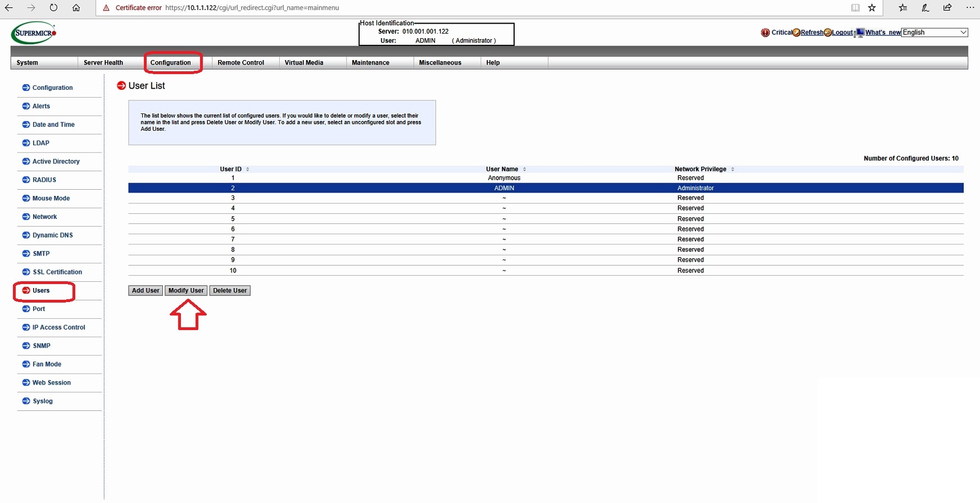Click the Add User button

(x=146, y=291)
